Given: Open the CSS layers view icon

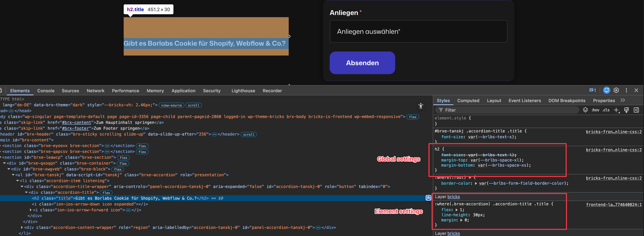Looking at the screenshot, I should [x=585, y=110].
